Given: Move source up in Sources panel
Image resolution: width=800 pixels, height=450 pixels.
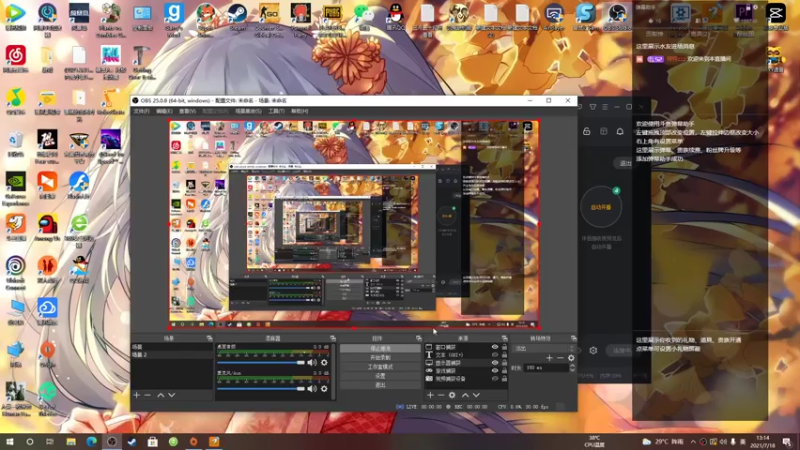Looking at the screenshot, I should pos(465,395).
